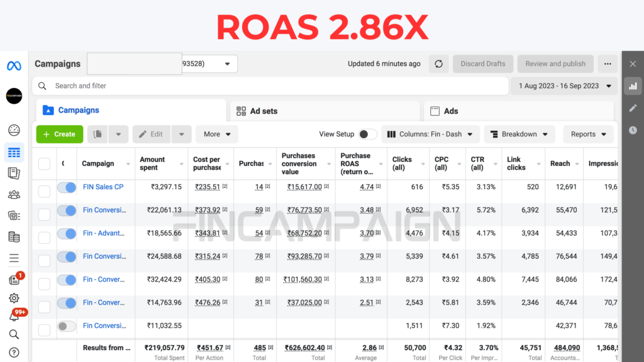
Task: Click the green Create button
Action: (x=59, y=134)
